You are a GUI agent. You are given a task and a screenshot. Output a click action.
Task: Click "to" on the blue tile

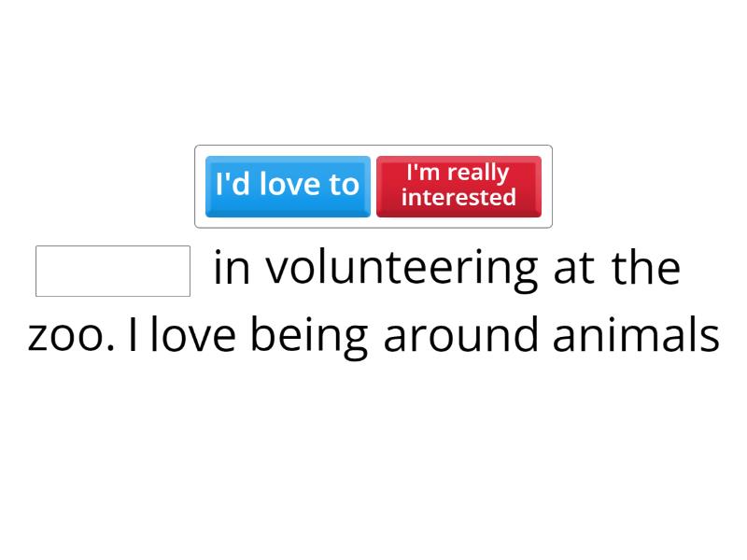[x=343, y=185]
